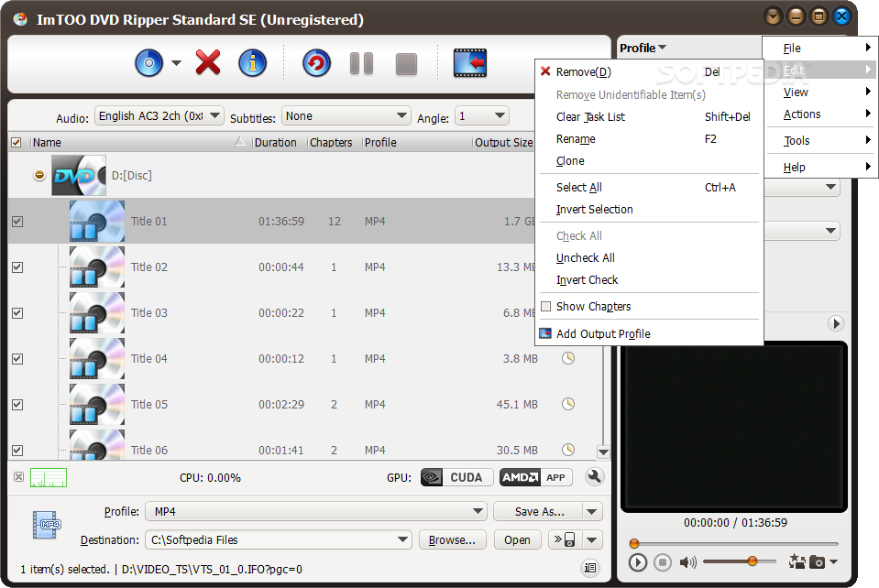
Task: Open the Audio track dropdown
Action: [x=159, y=116]
